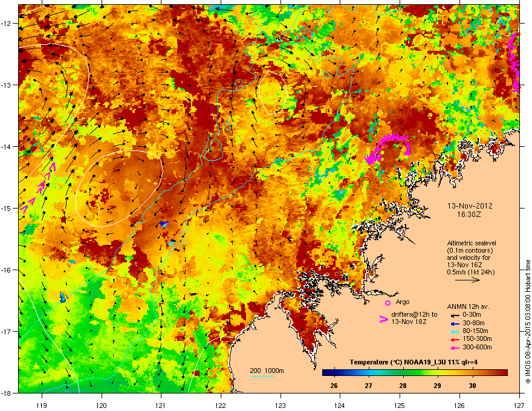Click the 122 longitude axis label

(x=221, y=405)
